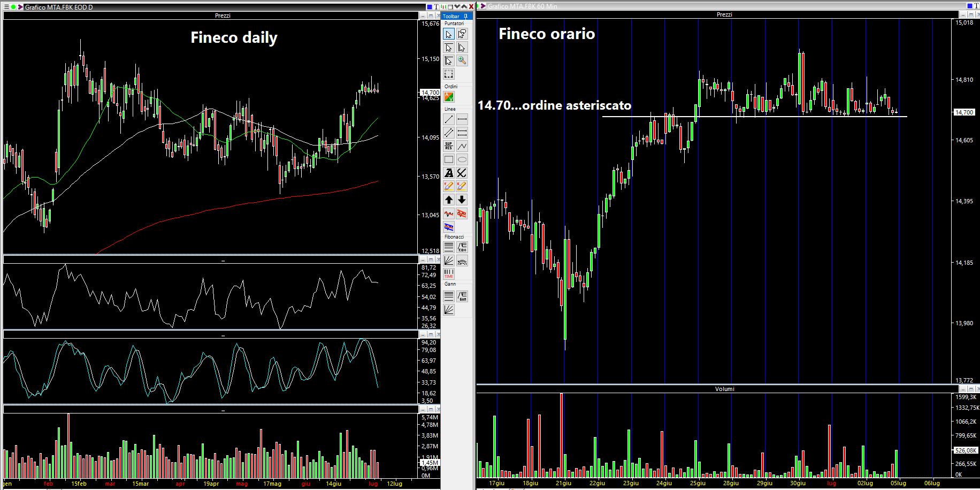Select the FIBO projection tool
This screenshot has width=980, height=490.
(462, 247)
